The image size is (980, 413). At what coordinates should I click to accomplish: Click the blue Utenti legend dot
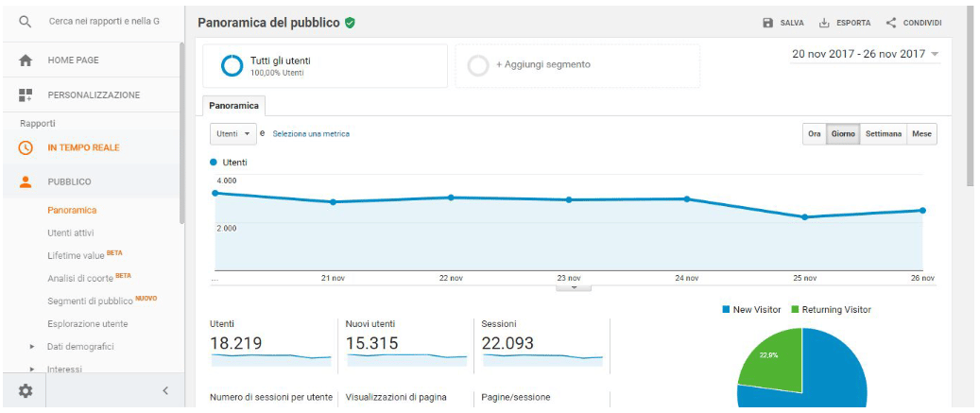point(214,163)
